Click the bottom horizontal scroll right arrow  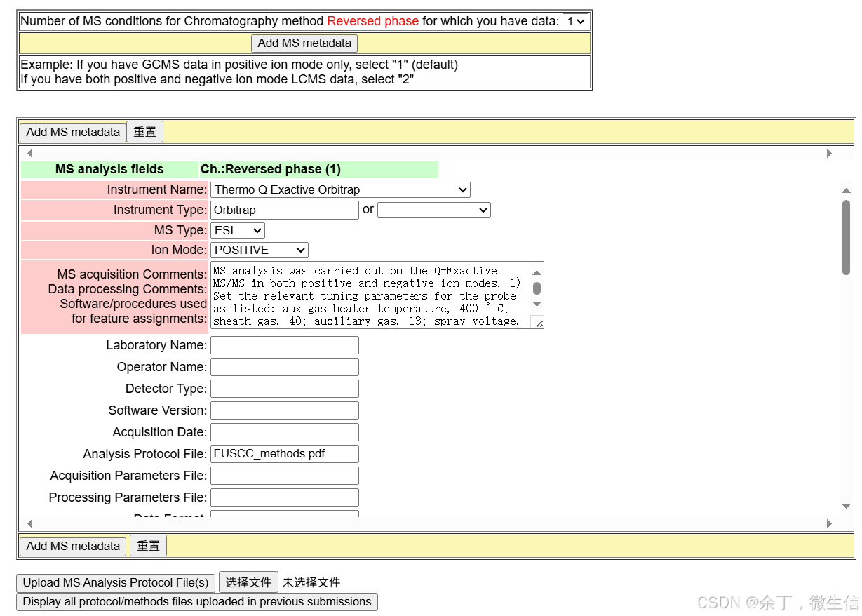pos(829,523)
